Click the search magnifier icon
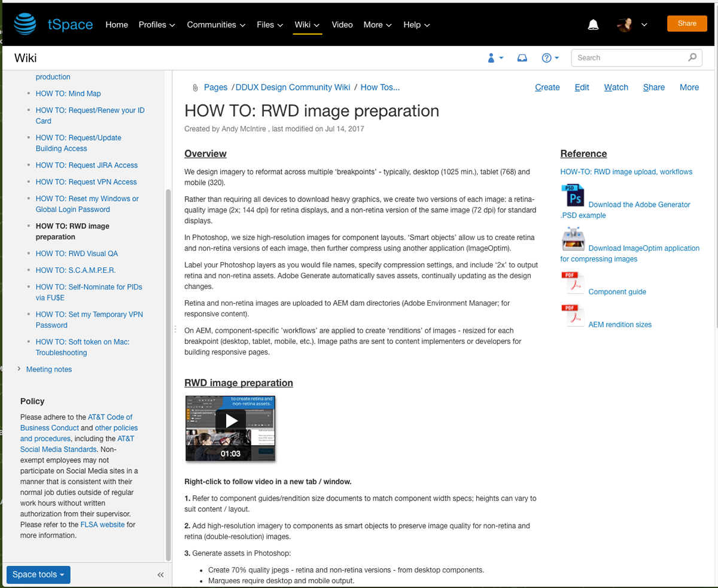This screenshot has width=718, height=588. (x=692, y=57)
